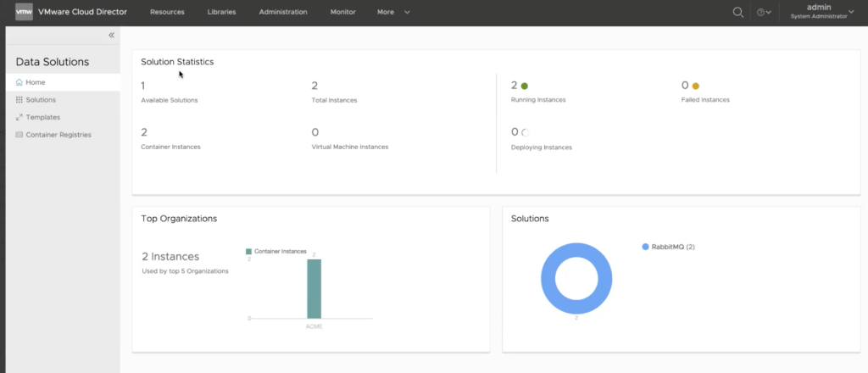Click the help question mark icon
Image resolution: width=868 pixels, height=373 pixels.
[x=760, y=13]
